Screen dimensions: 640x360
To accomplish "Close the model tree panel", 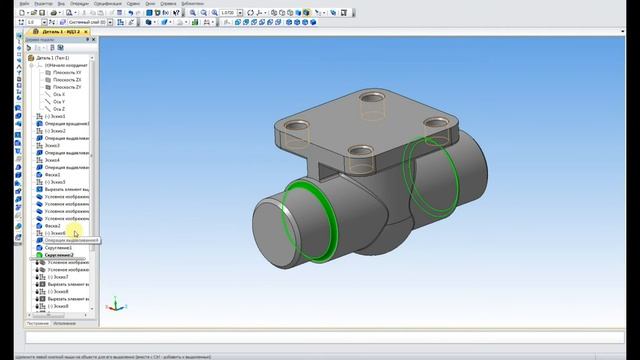I will [x=94, y=40].
